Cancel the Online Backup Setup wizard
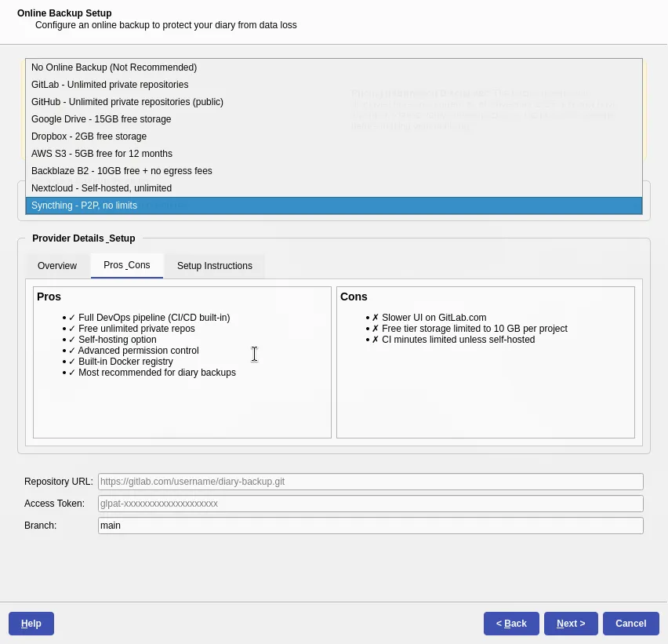This screenshot has height=644, width=668. point(630,624)
